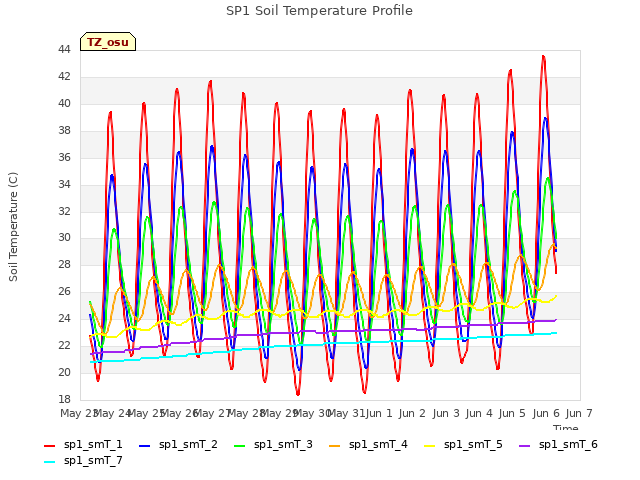Screen dimensions: 640x480
Task: Click the 34 y-axis tick label
Action: tap(64, 184)
